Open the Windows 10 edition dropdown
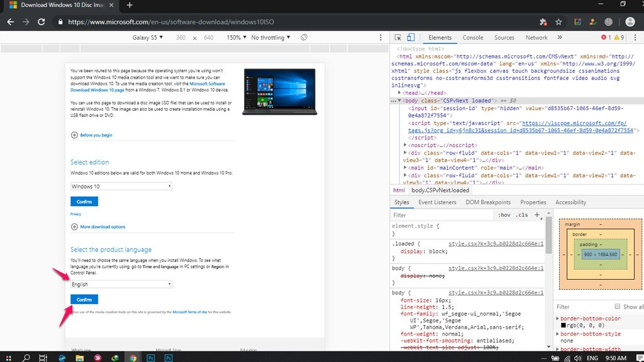Viewport: 644px width, 362px height. click(121, 186)
